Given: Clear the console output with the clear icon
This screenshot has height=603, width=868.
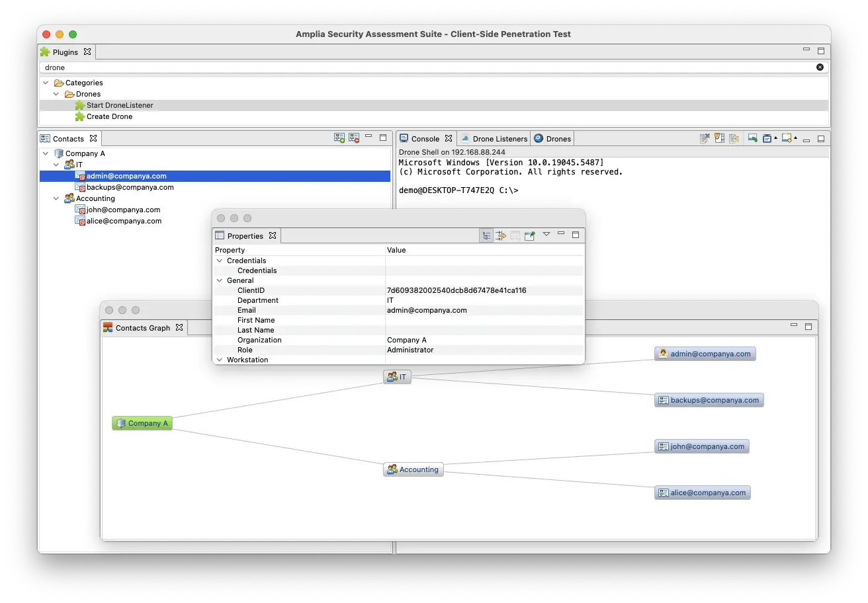Looking at the screenshot, I should tap(705, 139).
